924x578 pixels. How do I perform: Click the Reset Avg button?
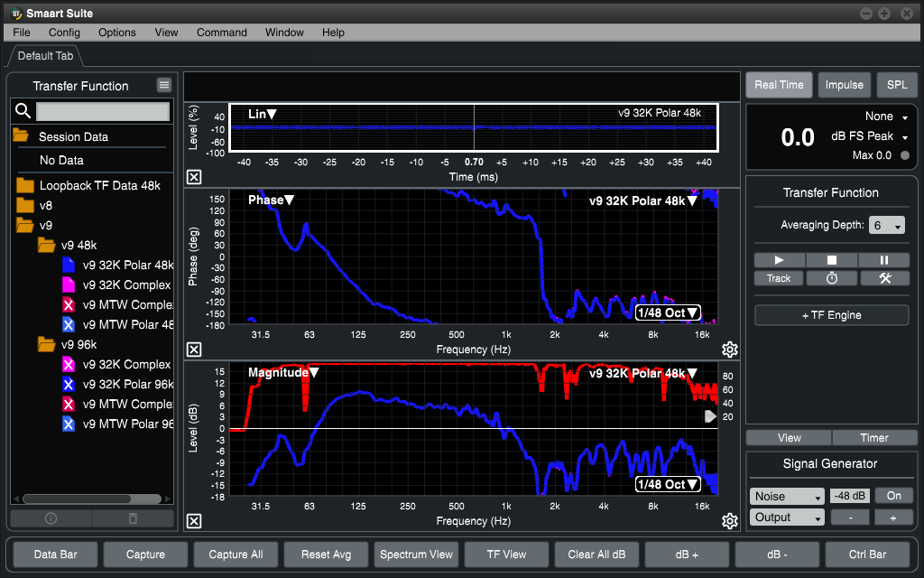[326, 555]
